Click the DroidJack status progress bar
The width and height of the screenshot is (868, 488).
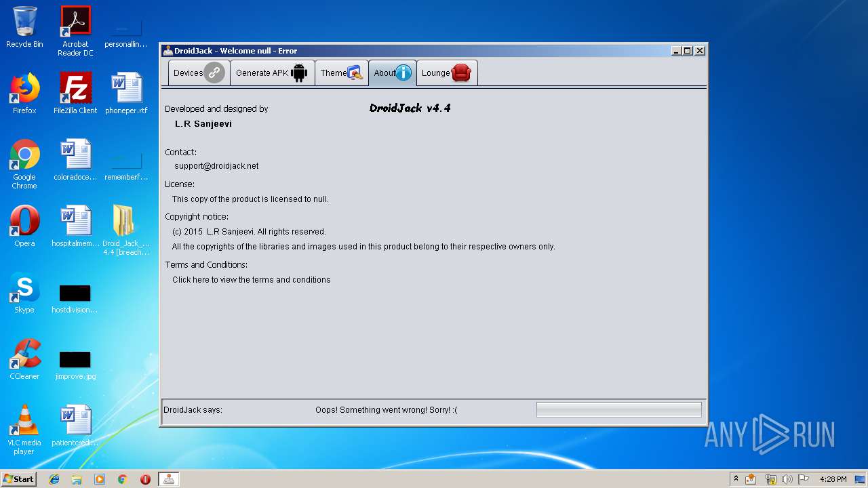point(619,409)
